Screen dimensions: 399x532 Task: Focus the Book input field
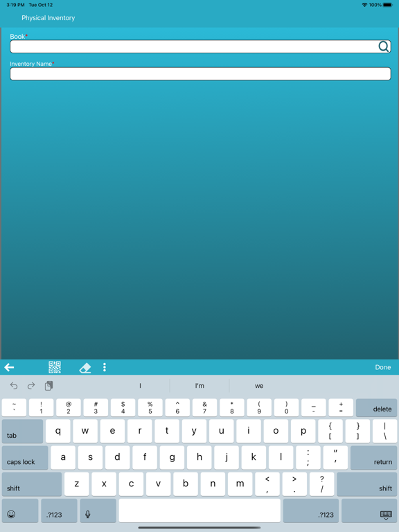pos(200,46)
